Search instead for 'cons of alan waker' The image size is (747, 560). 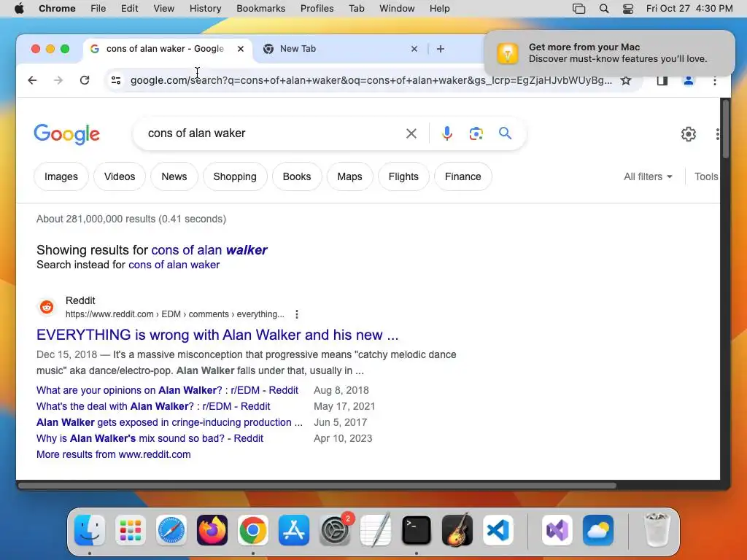point(174,265)
